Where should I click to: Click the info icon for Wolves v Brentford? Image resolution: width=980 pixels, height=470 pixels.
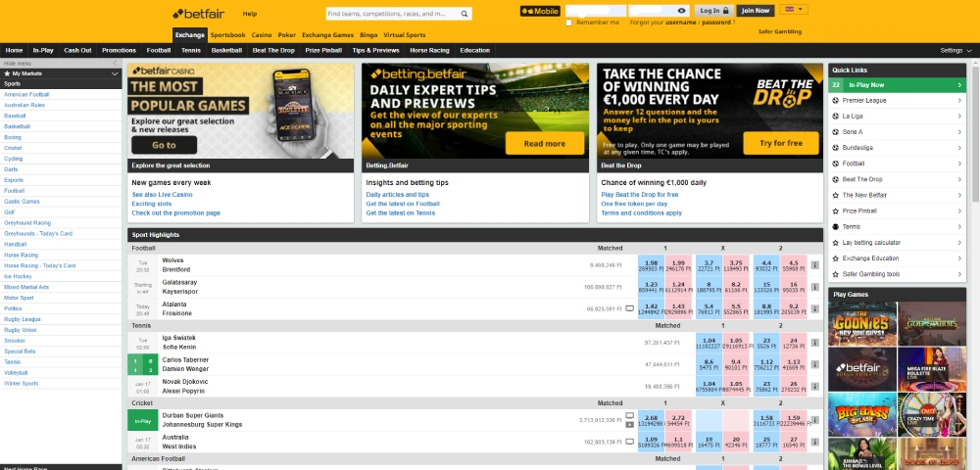[x=815, y=265]
